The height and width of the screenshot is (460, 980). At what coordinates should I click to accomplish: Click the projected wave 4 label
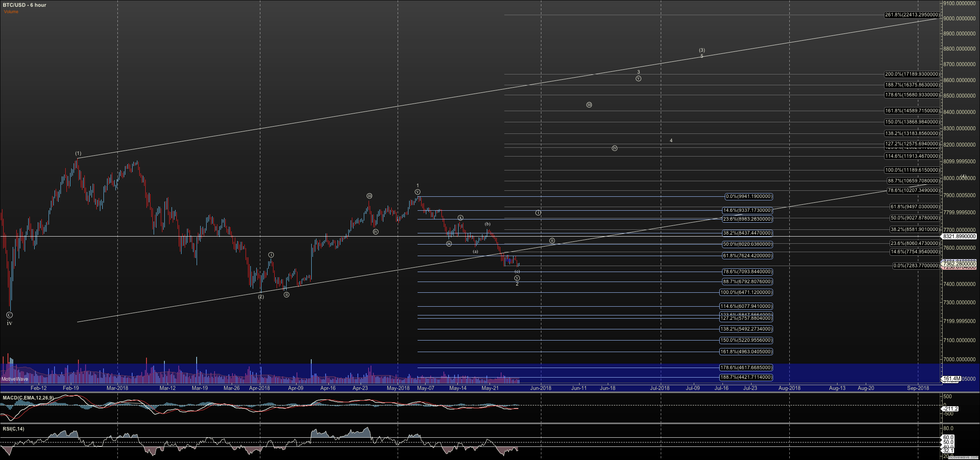click(671, 141)
